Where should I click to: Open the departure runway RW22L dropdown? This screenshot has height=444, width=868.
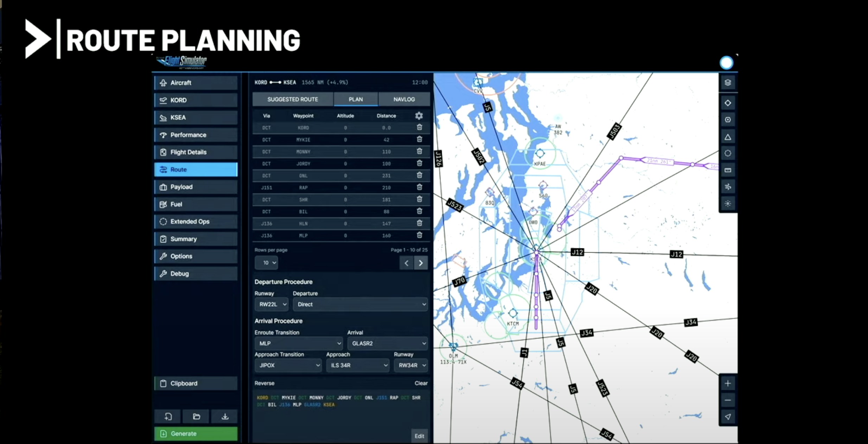(x=272, y=304)
